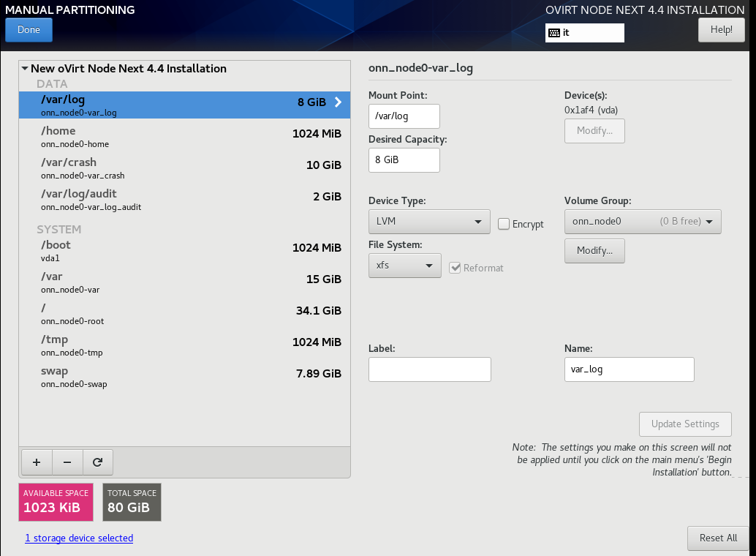Open the Volume Group onn_node0 dropdown
Image resolution: width=756 pixels, height=556 pixels.
[x=643, y=221]
